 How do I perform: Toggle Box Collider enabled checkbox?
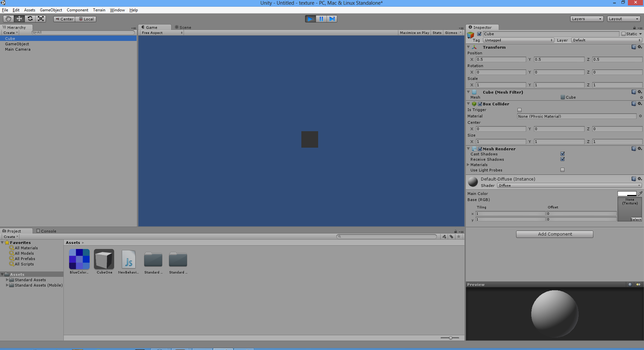[480, 104]
